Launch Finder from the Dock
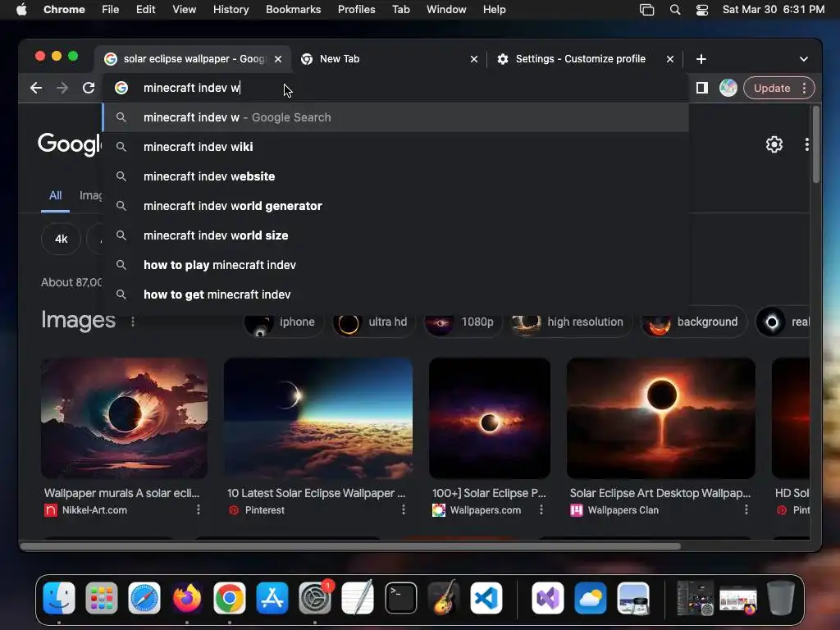The height and width of the screenshot is (630, 840). (x=59, y=598)
